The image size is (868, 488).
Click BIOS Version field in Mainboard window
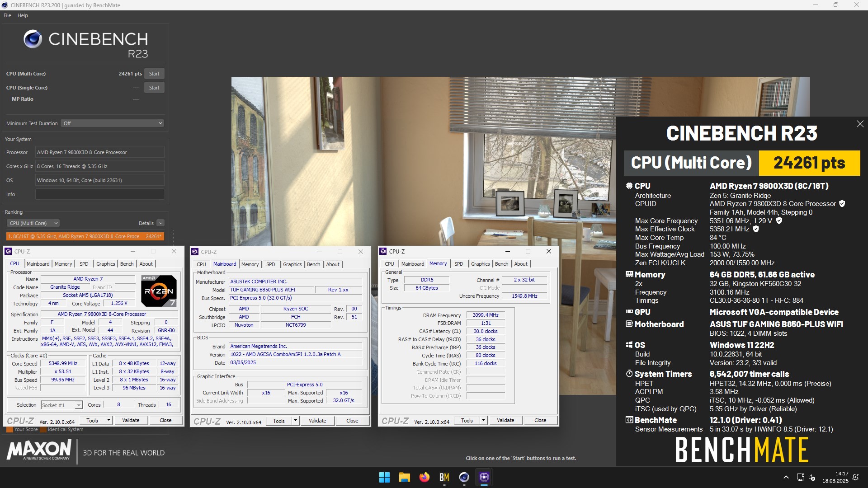tap(296, 355)
